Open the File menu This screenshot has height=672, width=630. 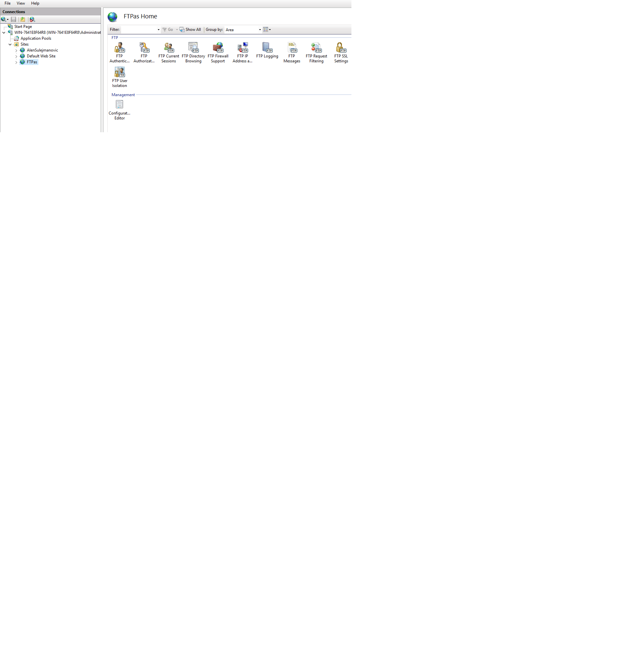[8, 3]
